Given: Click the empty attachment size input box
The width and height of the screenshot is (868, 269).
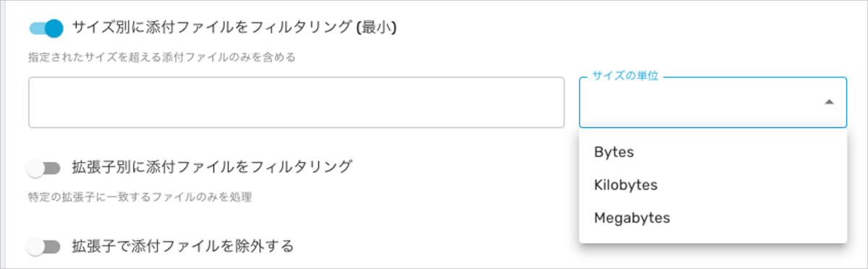Looking at the screenshot, I should point(297,103).
